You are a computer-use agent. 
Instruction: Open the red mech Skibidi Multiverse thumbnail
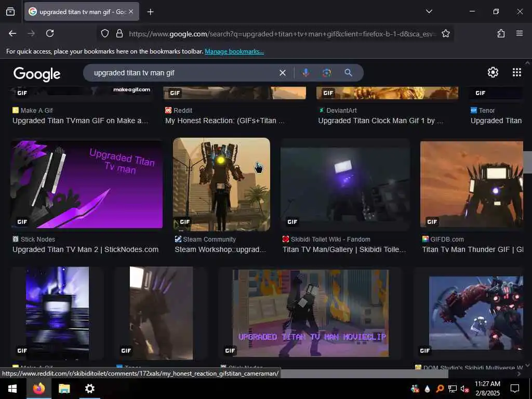476,313
